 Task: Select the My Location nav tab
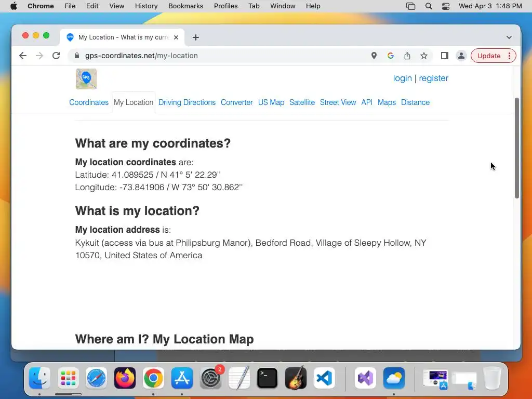134,102
